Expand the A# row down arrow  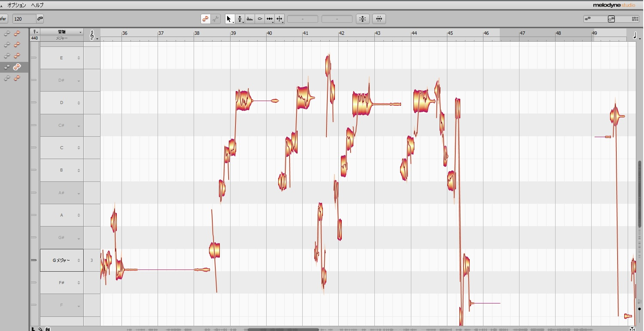pyautogui.click(x=79, y=194)
